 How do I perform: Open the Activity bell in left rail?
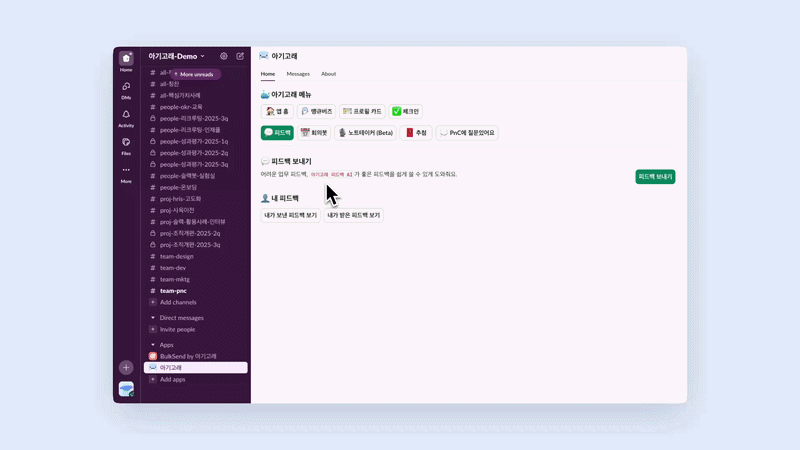pyautogui.click(x=126, y=118)
